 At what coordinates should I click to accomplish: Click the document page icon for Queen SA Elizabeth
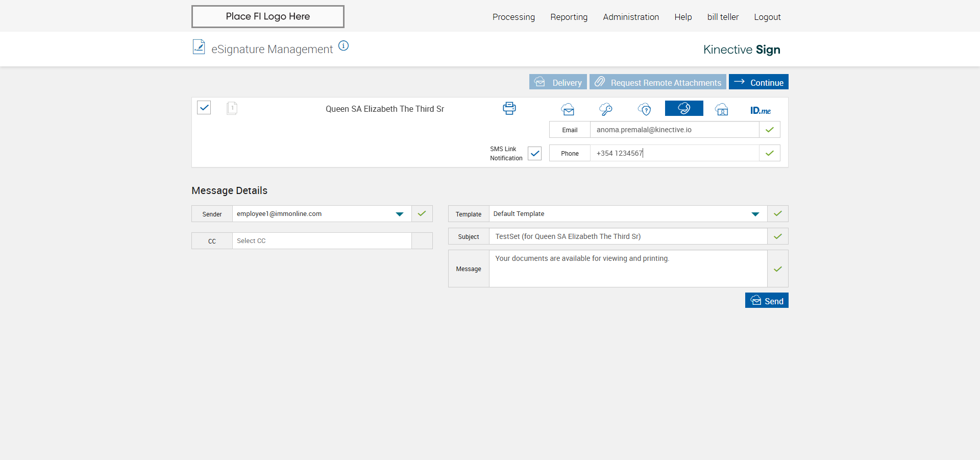click(x=232, y=108)
